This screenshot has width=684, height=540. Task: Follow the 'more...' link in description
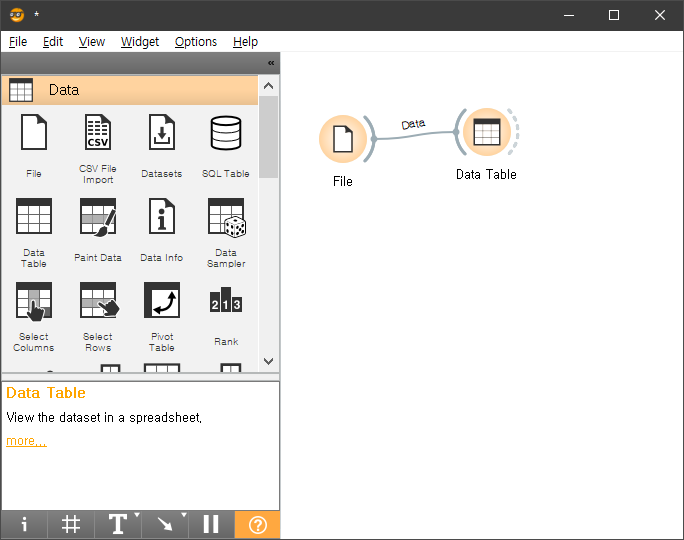coord(26,441)
